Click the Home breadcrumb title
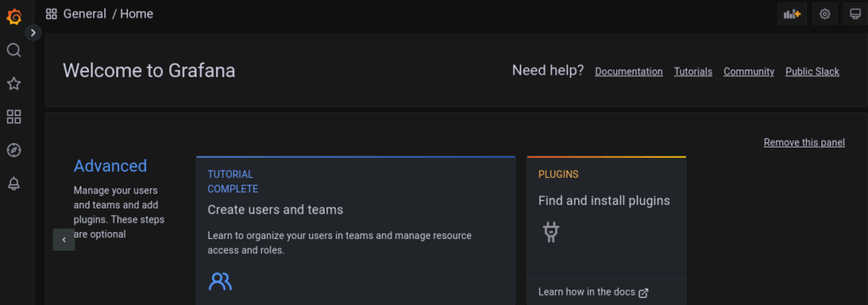Screen dimensions: 868x305 (x=136, y=14)
